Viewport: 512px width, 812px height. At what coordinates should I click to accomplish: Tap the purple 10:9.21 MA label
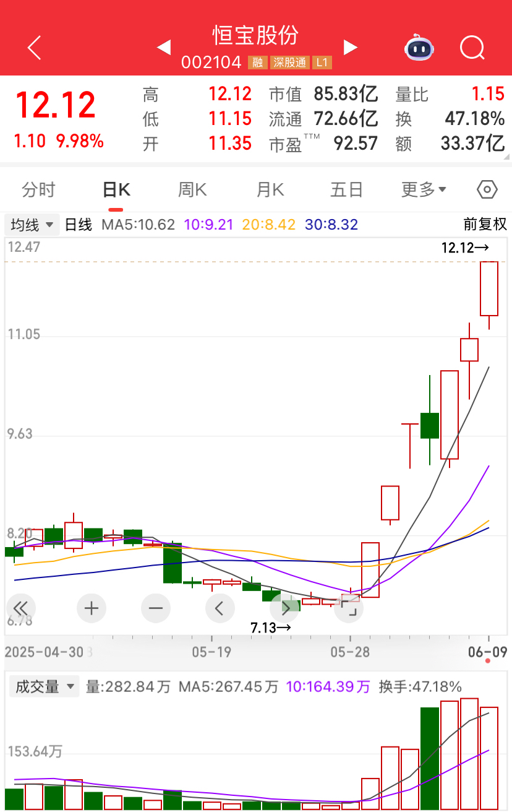(208, 224)
